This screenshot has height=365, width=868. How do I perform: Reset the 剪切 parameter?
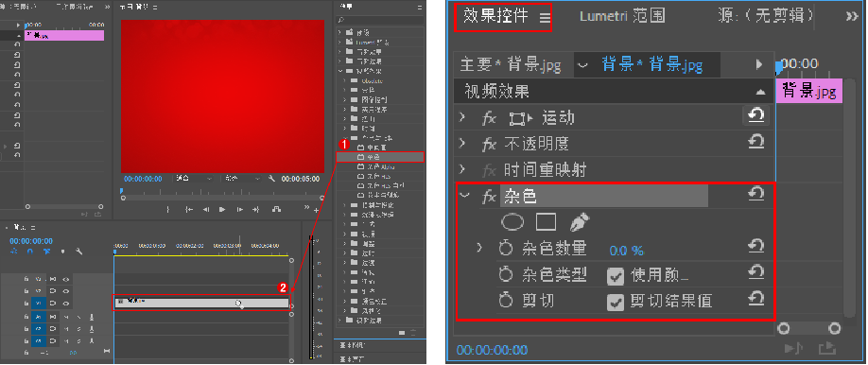coord(755,299)
